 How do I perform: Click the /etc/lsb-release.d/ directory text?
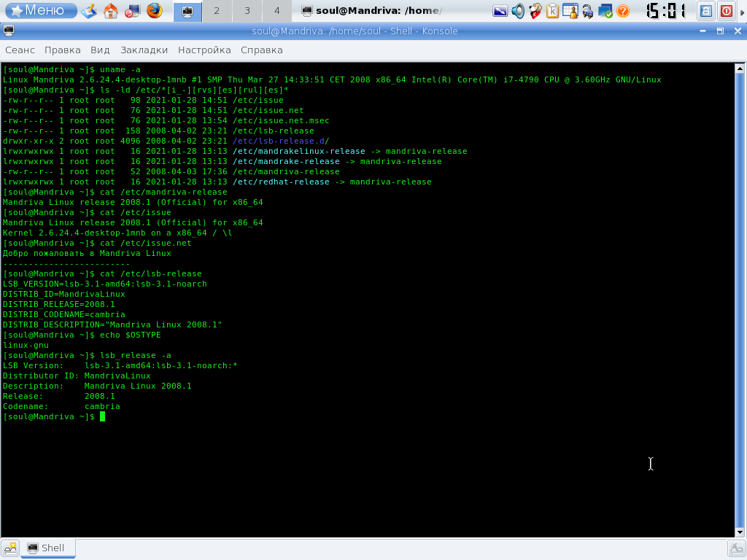pyautogui.click(x=281, y=141)
